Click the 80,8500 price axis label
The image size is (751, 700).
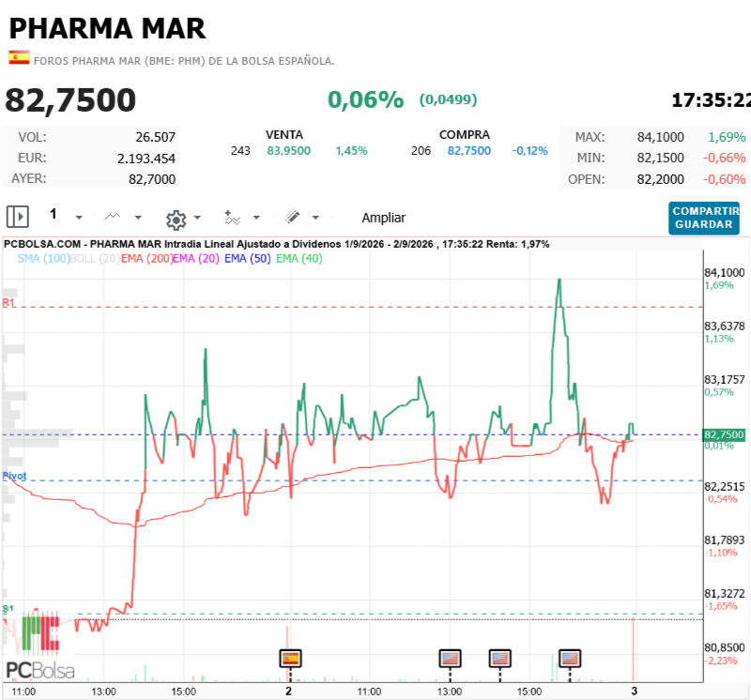click(724, 647)
